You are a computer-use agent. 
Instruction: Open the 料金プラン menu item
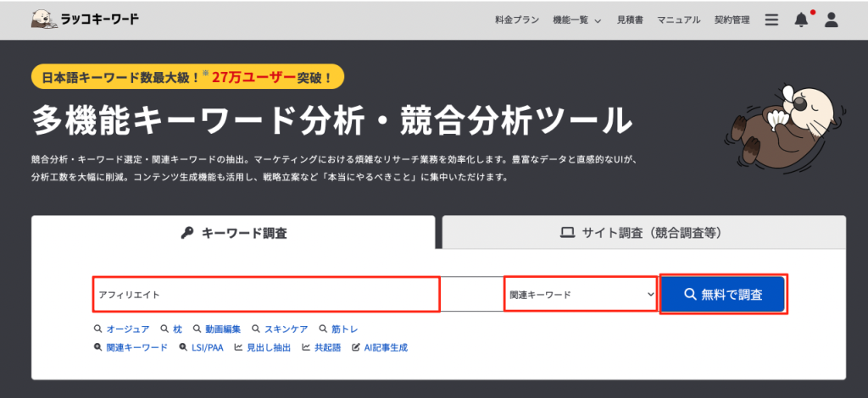(x=516, y=19)
